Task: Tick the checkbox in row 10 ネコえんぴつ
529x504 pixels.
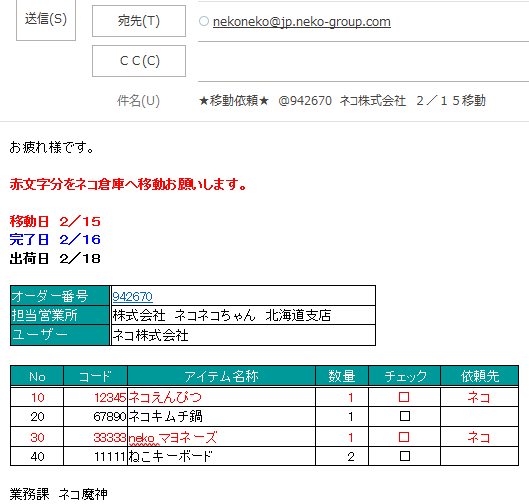Action: (404, 397)
